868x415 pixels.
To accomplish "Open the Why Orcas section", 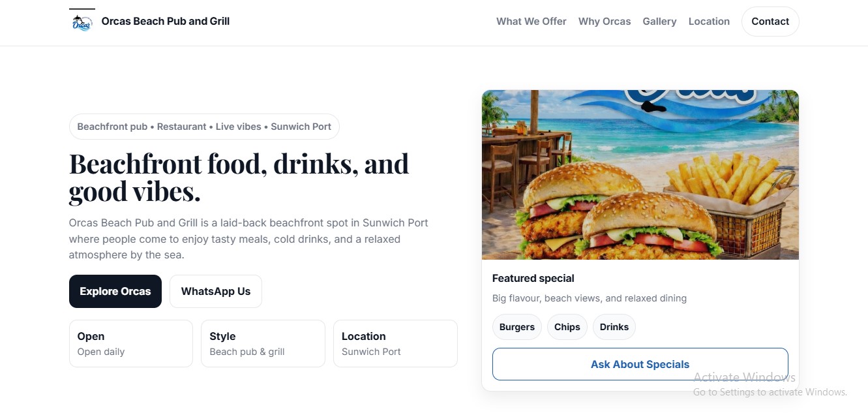I will point(604,21).
